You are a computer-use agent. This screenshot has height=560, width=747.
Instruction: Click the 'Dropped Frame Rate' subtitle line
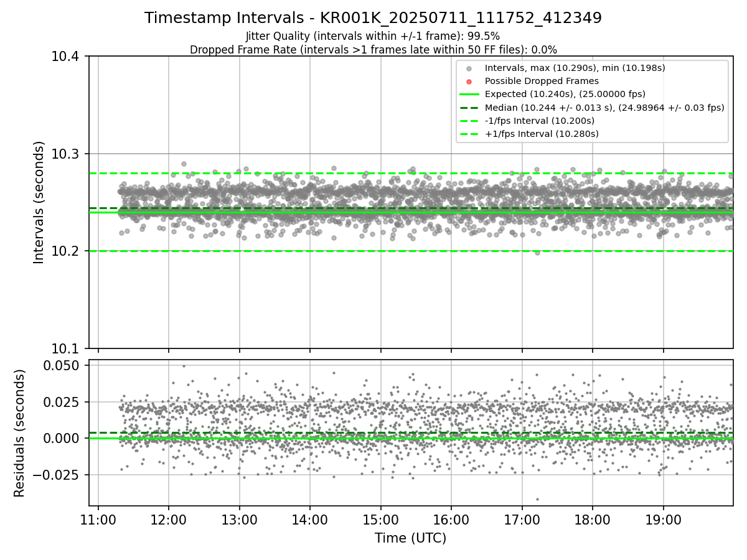pos(373,50)
